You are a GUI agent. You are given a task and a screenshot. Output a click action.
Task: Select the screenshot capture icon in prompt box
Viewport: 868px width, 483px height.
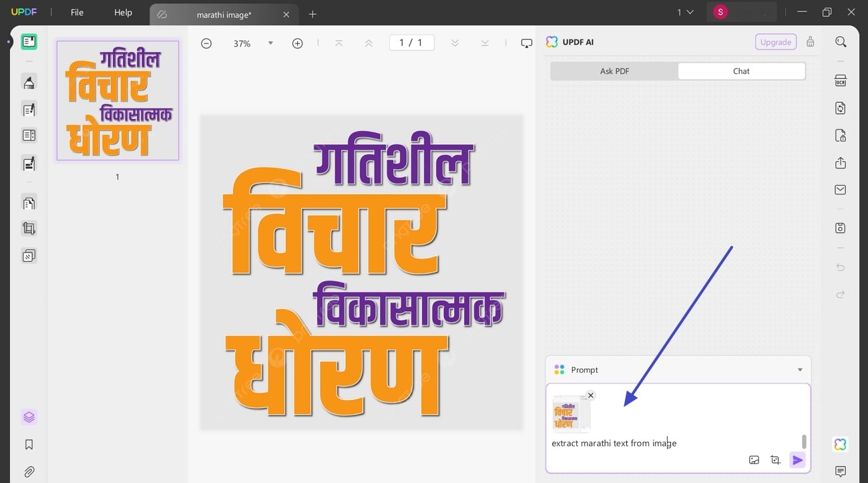pyautogui.click(x=775, y=460)
